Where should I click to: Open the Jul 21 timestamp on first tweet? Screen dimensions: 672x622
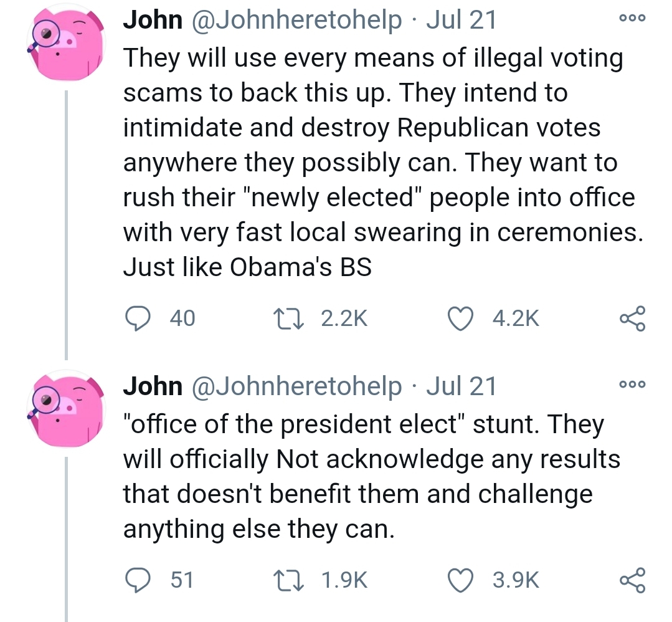coord(461,21)
